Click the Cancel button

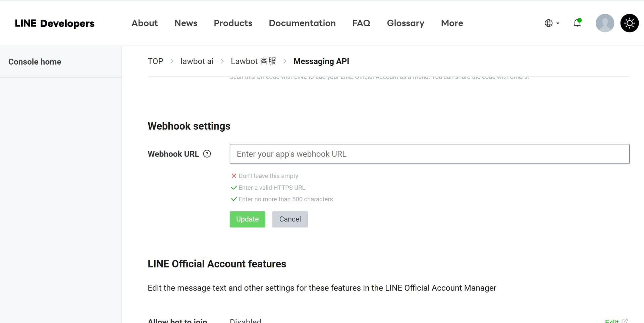(290, 219)
